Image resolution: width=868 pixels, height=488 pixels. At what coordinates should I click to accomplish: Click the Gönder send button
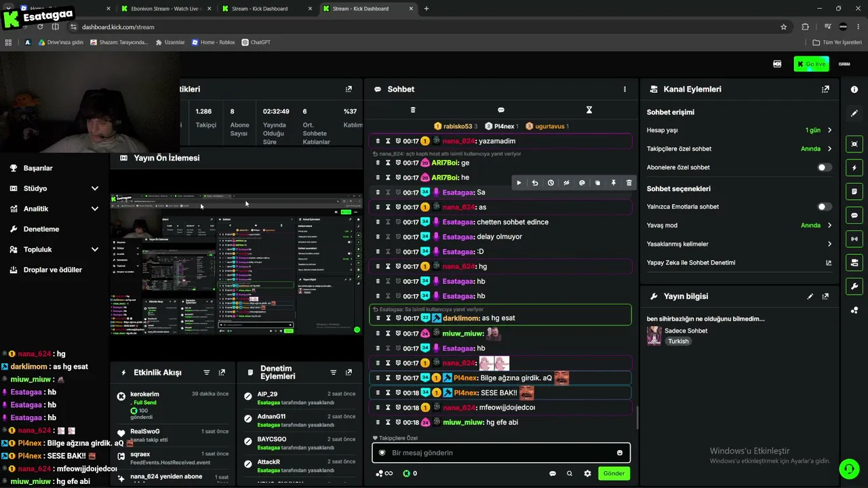coord(614,474)
